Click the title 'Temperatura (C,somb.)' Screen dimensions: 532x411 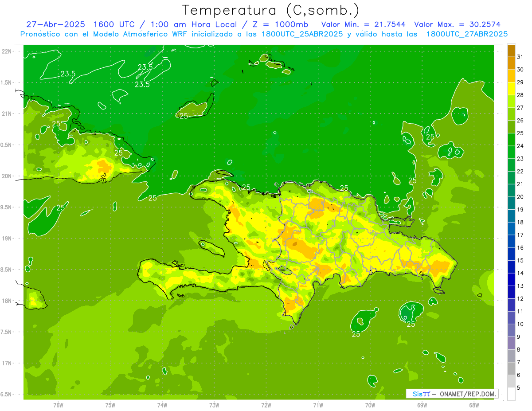[270, 10]
